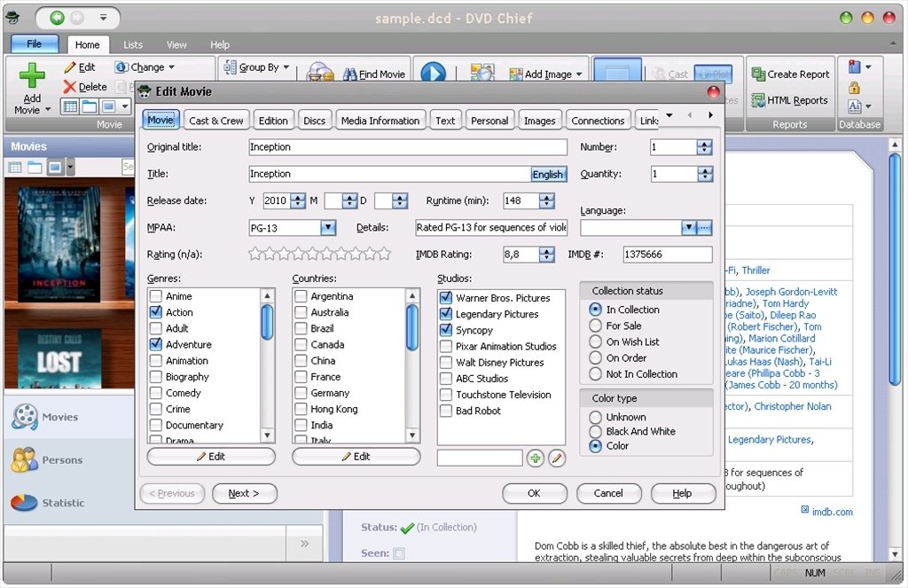This screenshot has width=908, height=588.
Task: Uncheck the Action genre checkbox
Action: [156, 311]
